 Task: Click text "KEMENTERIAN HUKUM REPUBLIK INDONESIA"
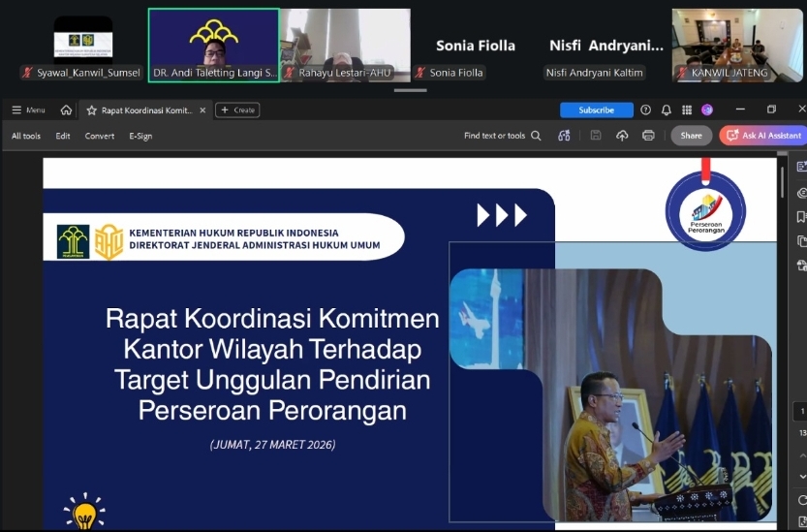(233, 233)
